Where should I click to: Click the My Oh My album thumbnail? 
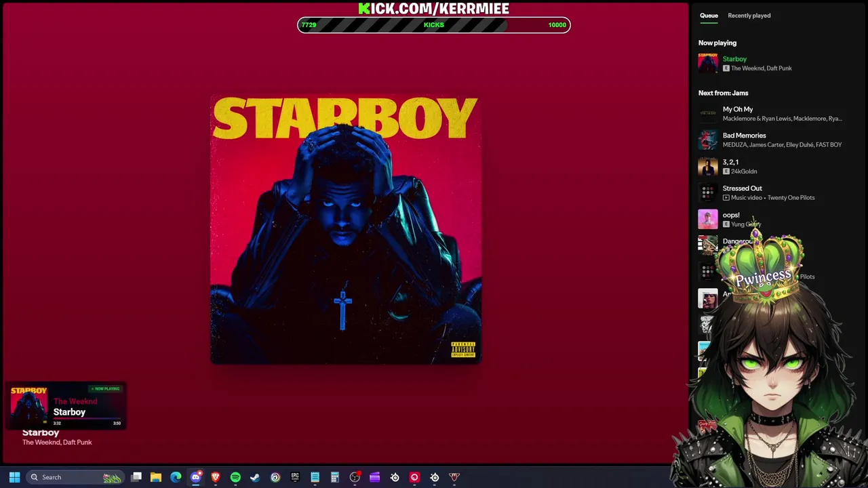[708, 114]
